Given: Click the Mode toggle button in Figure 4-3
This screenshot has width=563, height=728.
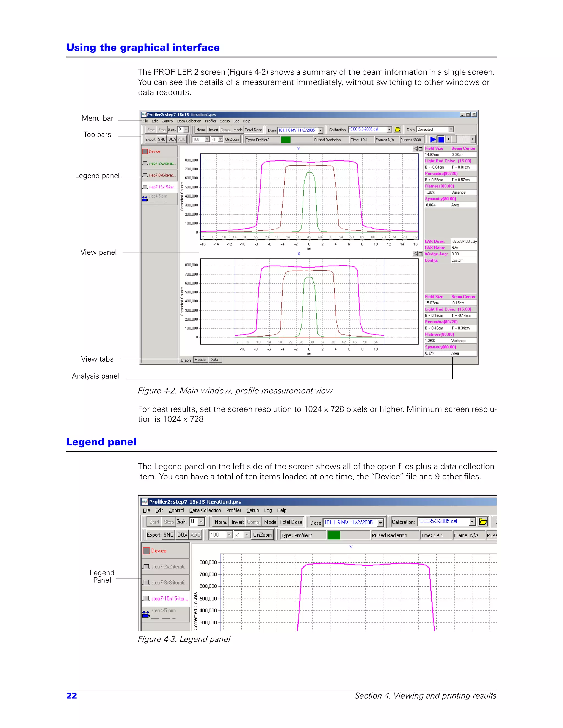Looking at the screenshot, I should click(x=270, y=522).
